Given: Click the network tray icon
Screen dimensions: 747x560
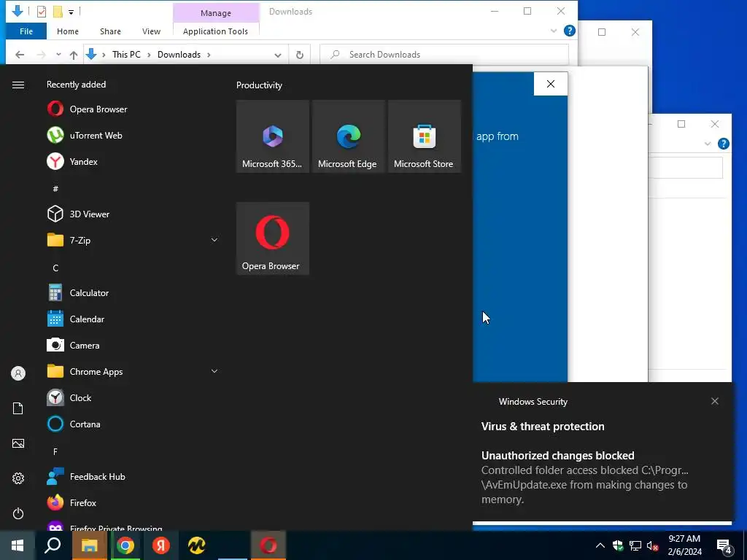Looking at the screenshot, I should (x=635, y=545).
